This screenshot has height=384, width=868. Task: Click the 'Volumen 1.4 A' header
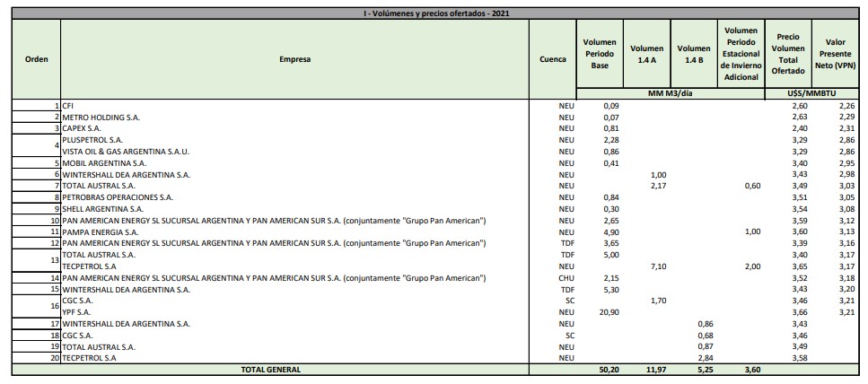646,54
